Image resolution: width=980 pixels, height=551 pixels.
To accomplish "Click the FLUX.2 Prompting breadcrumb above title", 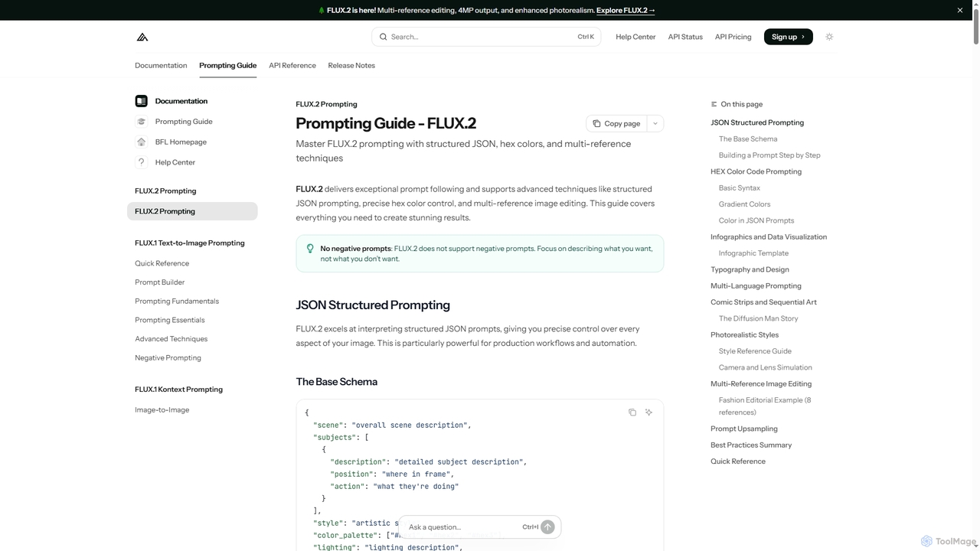I will (x=326, y=104).
